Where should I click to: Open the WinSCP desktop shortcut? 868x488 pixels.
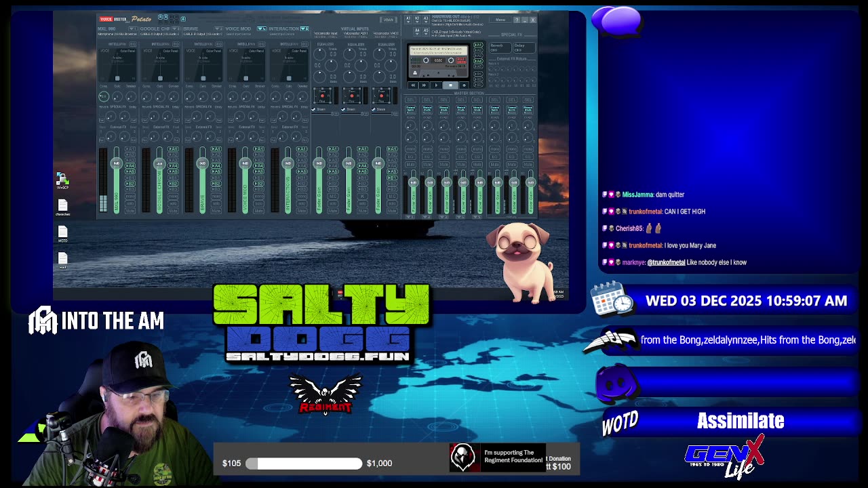(x=62, y=180)
